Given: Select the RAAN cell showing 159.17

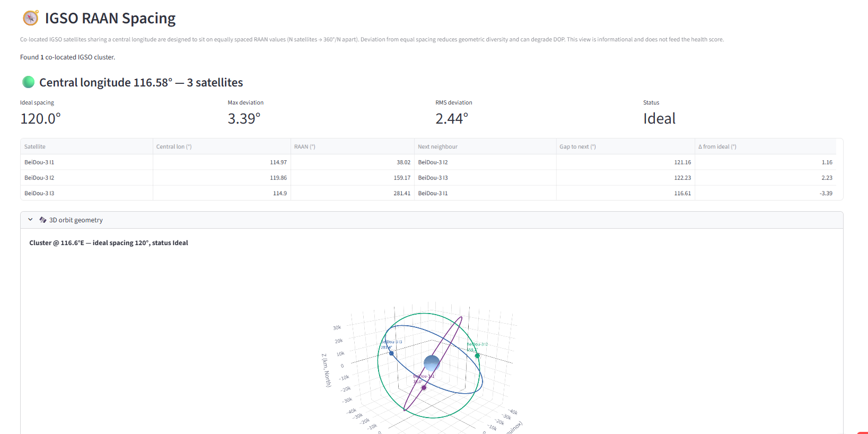Looking at the screenshot, I should (x=352, y=178).
